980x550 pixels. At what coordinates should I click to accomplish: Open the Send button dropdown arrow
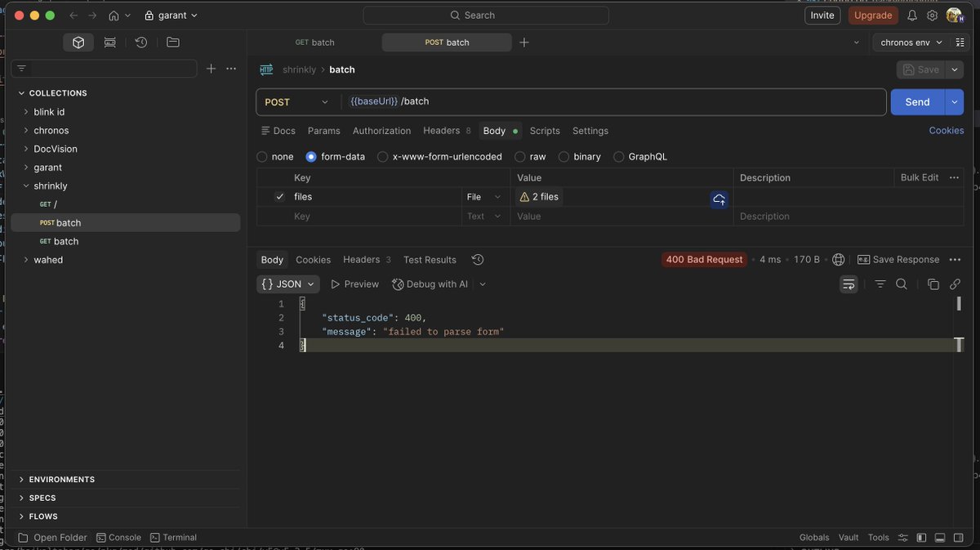point(954,102)
